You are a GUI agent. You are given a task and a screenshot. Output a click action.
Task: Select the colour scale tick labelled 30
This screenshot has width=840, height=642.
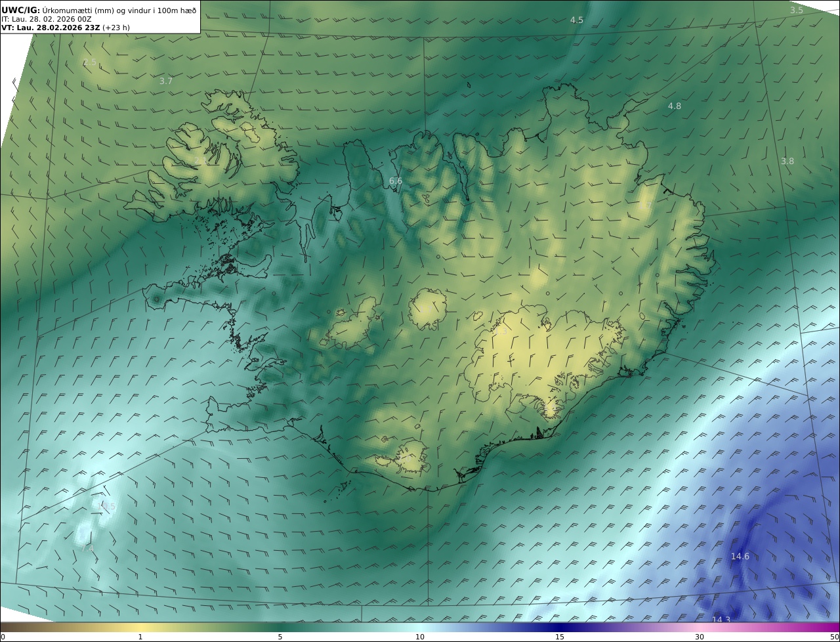pyautogui.click(x=700, y=637)
